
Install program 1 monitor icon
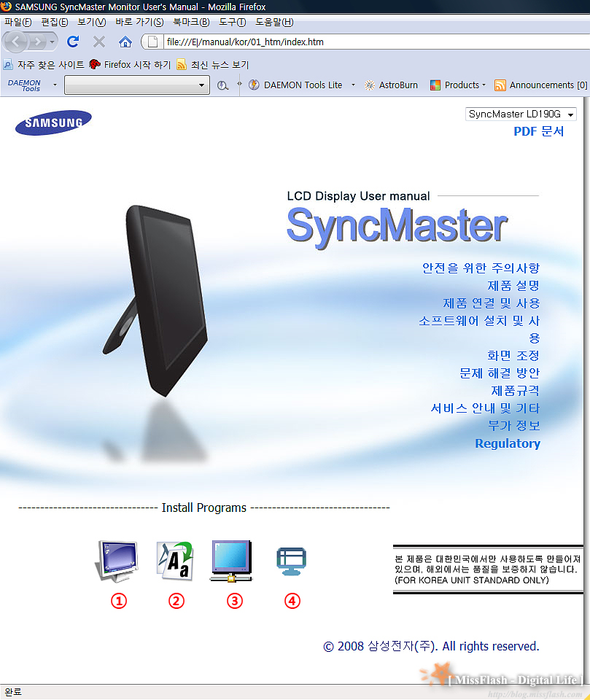click(117, 561)
